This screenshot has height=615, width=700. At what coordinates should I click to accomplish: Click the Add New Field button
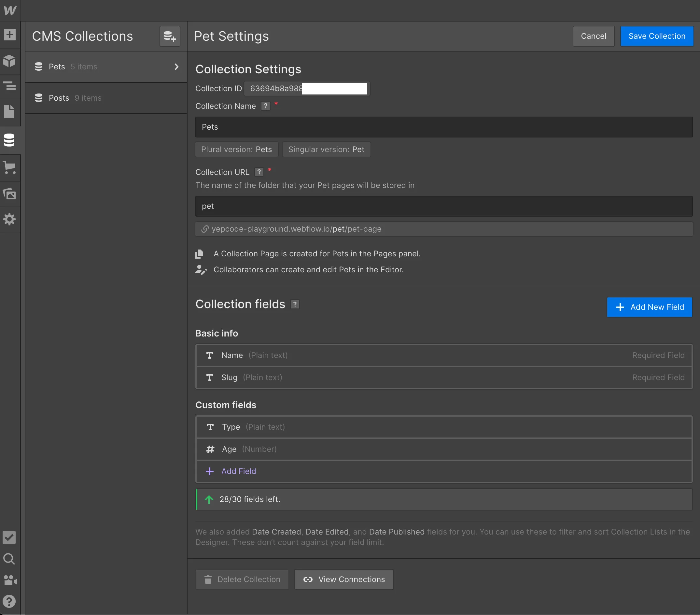pos(649,307)
